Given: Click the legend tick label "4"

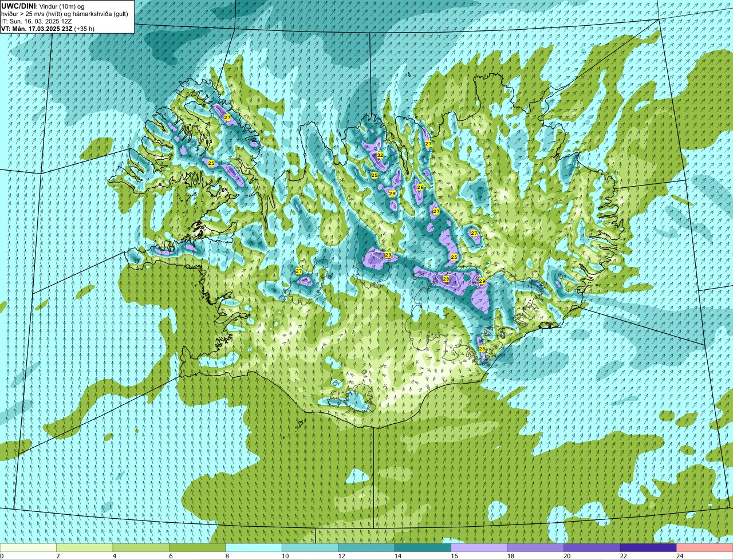Looking at the screenshot, I should (114, 556).
